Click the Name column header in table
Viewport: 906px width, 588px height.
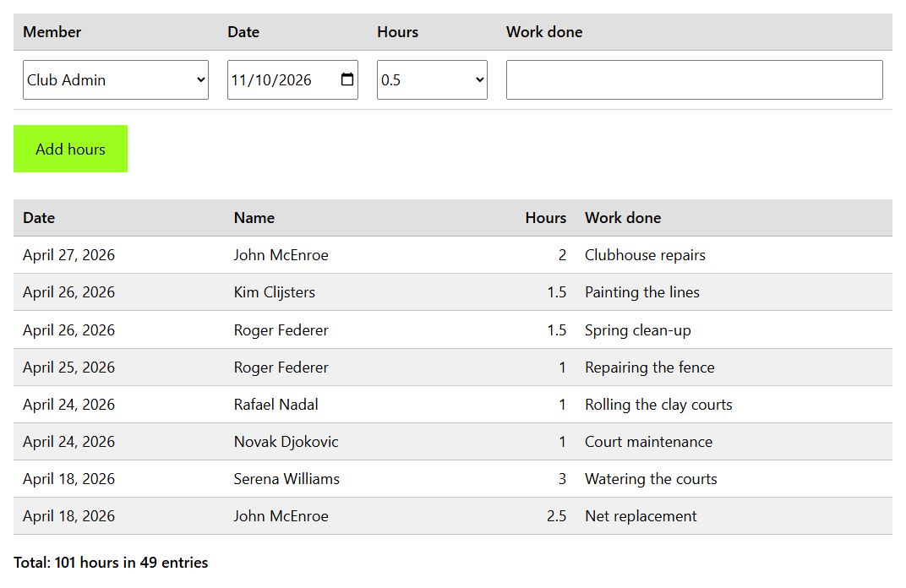(254, 218)
